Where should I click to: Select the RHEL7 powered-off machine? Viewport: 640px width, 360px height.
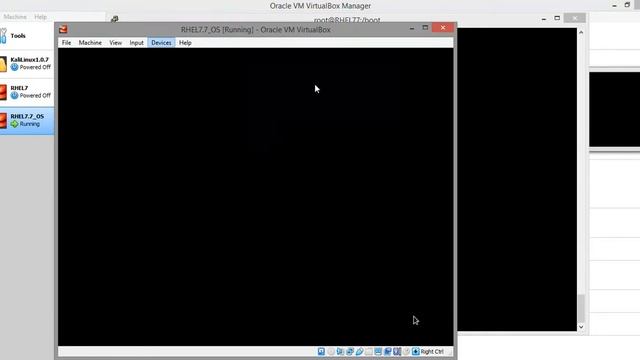click(27, 92)
